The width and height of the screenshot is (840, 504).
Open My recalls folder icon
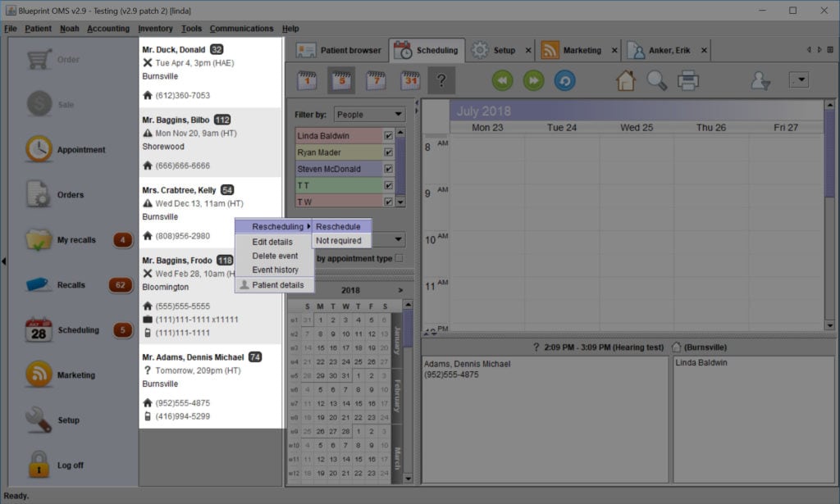[x=39, y=239]
